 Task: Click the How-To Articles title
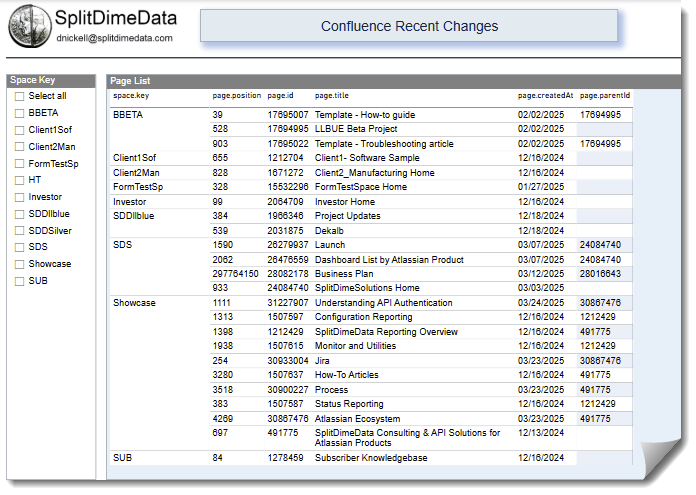tap(347, 375)
